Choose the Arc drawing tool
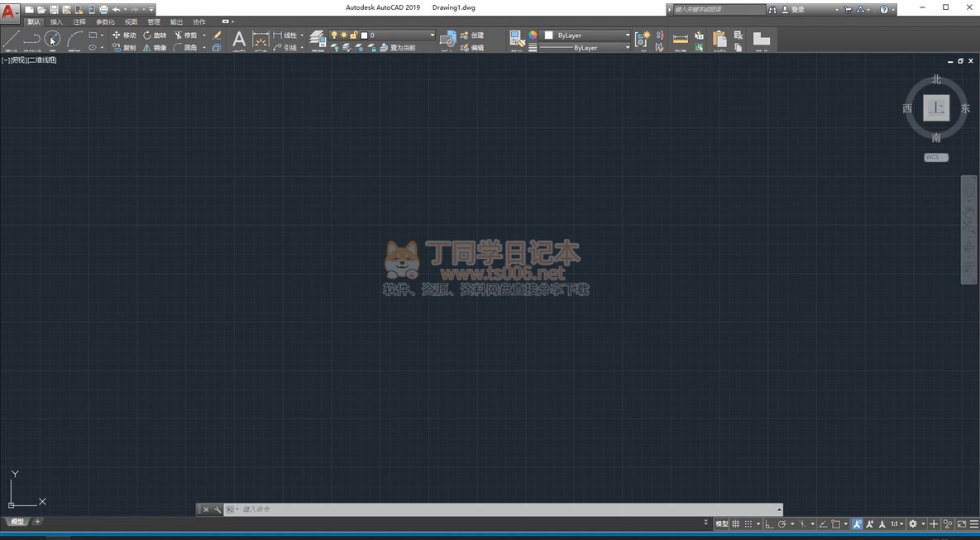This screenshot has height=540, width=980. (74, 39)
